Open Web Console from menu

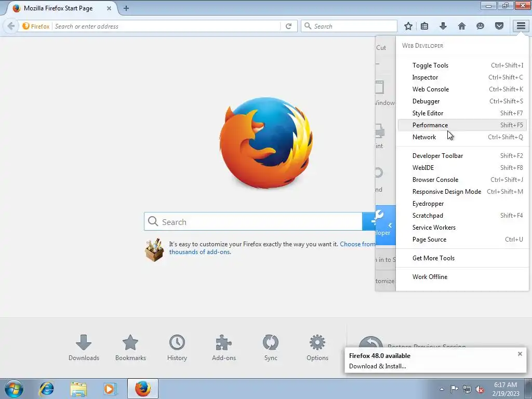coord(462,89)
